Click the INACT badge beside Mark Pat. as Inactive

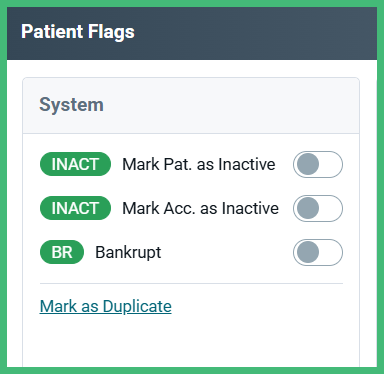click(75, 164)
